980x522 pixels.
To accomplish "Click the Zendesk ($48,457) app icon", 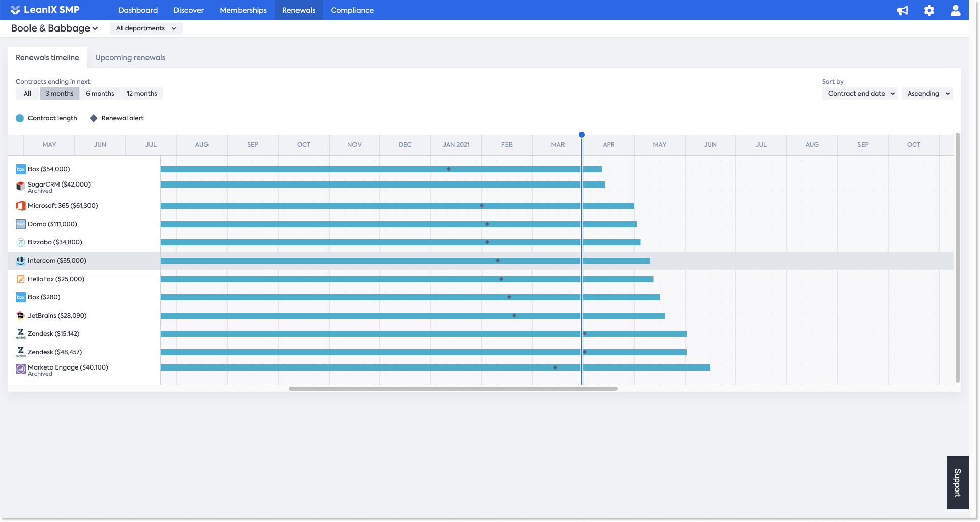I will (21, 352).
